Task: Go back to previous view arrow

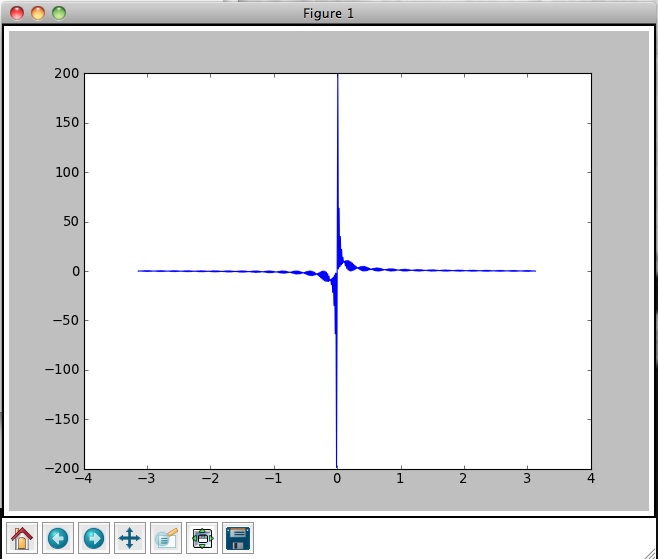Action: pos(58,538)
